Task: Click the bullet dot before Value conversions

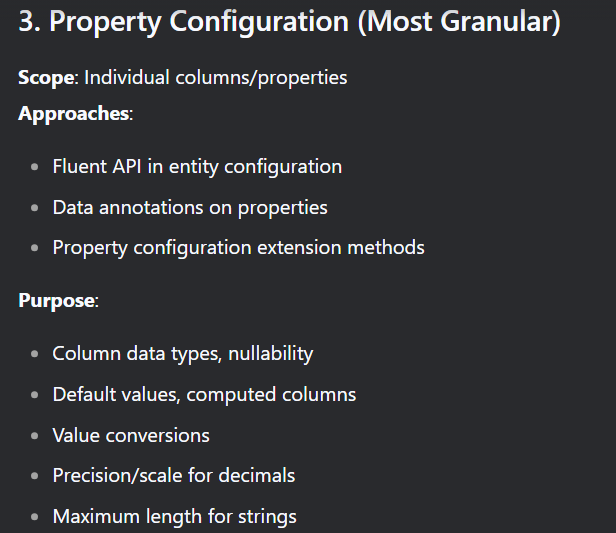Action: pos(35,436)
